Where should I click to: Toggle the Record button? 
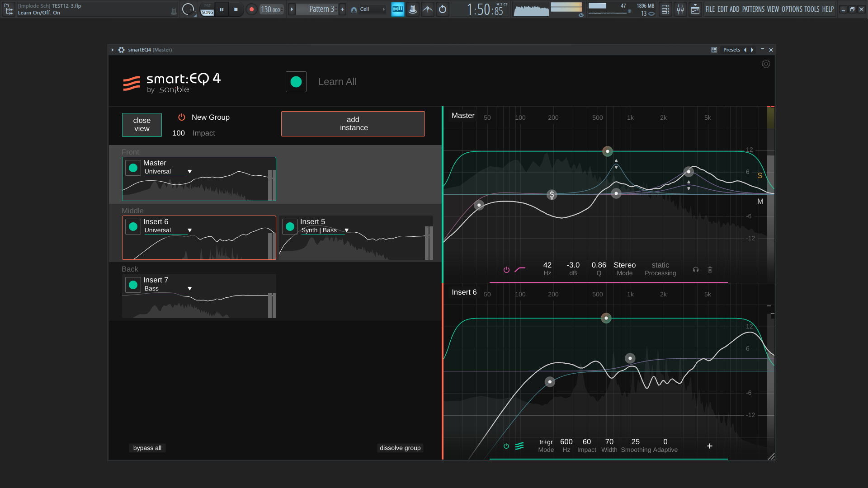click(x=251, y=9)
